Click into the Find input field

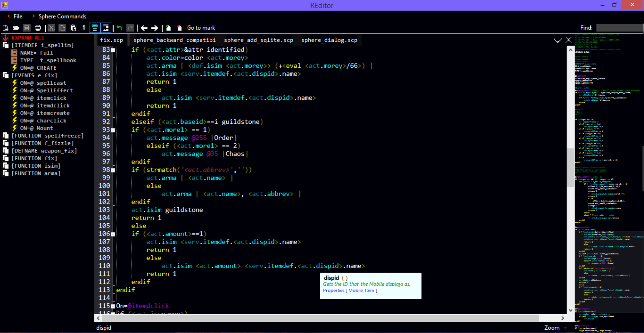click(619, 28)
